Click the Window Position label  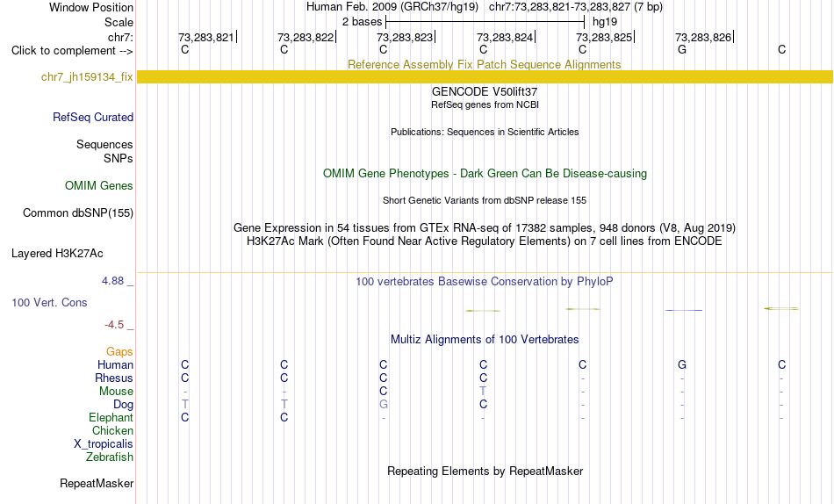click(x=91, y=7)
